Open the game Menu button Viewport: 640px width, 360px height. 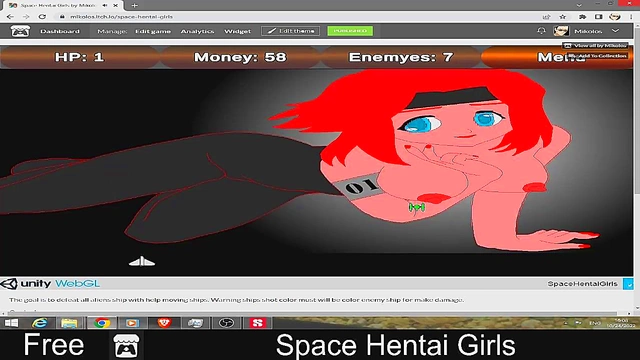click(557, 57)
